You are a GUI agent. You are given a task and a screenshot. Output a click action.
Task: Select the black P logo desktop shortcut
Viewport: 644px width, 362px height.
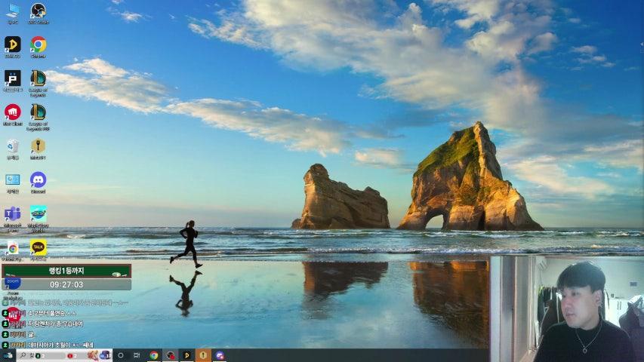[x=13, y=81]
